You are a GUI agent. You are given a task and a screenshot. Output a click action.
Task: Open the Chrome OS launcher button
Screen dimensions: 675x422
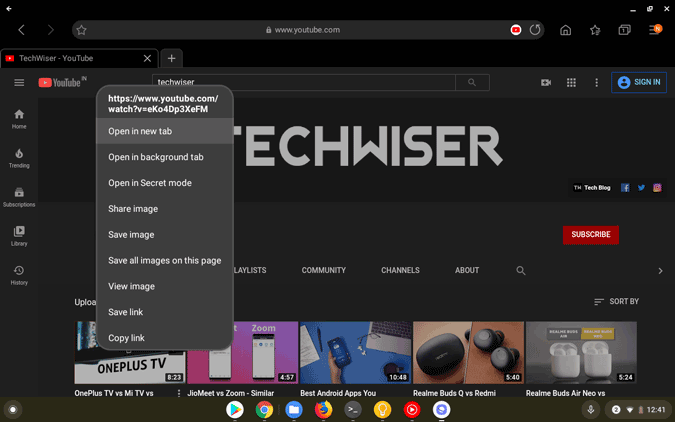13,410
